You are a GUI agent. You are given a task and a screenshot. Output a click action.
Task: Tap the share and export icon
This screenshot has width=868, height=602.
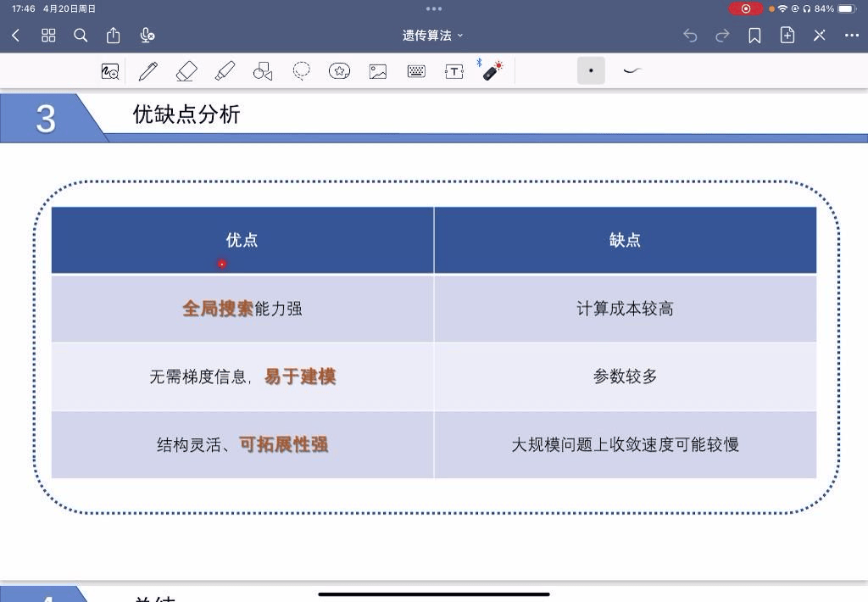click(x=114, y=36)
